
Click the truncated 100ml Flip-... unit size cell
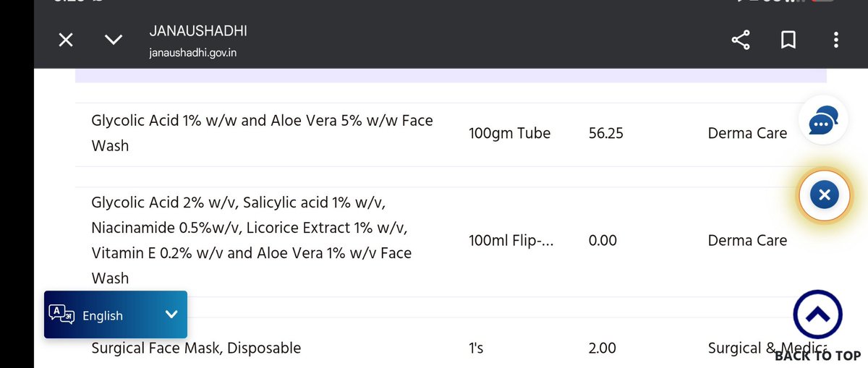point(511,240)
